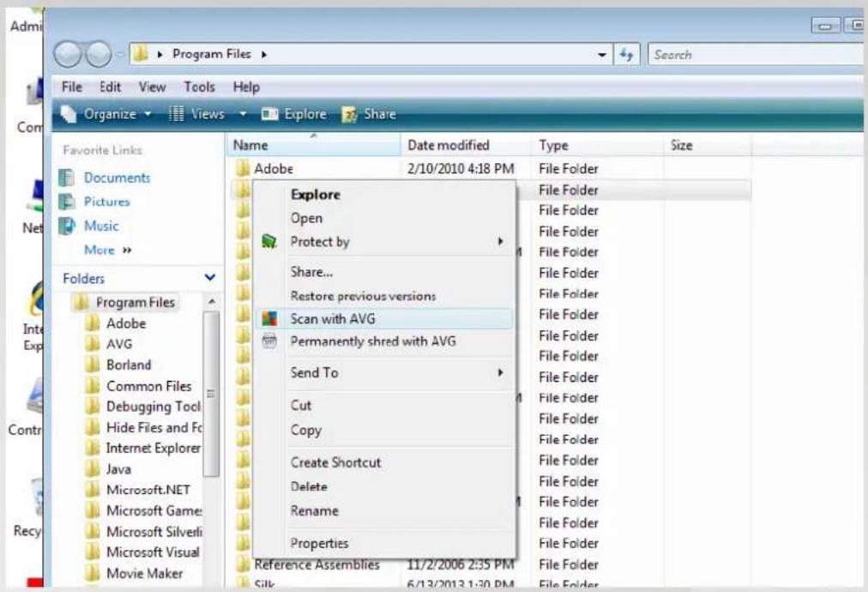Click Share in the toolbar
This screenshot has width=868, height=592.
[x=369, y=114]
